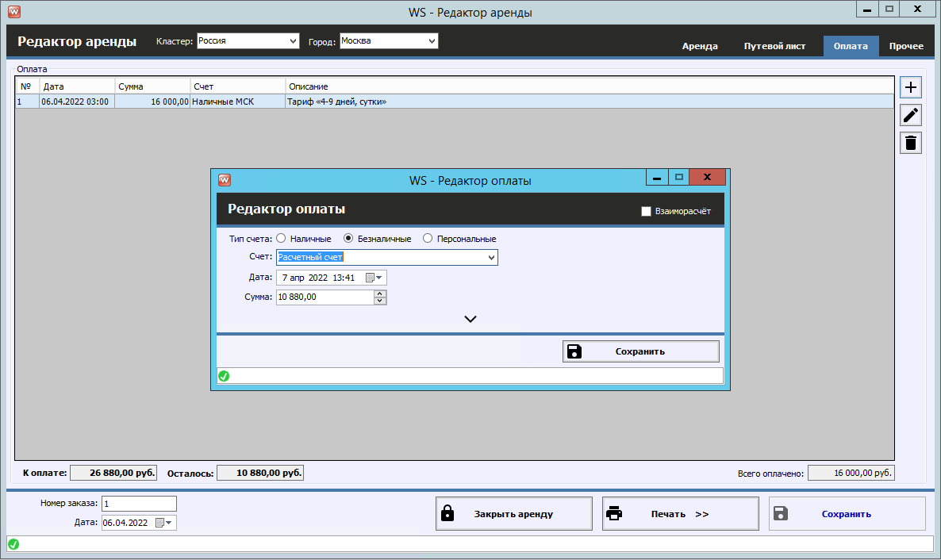Screen dimensions: 941x560
Task: Expand more fields with the chevron arrow
Action: click(470, 319)
